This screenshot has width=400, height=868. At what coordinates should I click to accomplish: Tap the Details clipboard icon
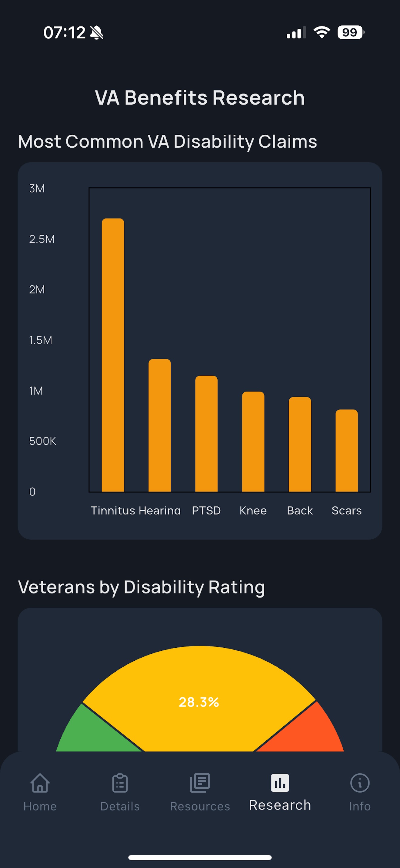point(120,782)
